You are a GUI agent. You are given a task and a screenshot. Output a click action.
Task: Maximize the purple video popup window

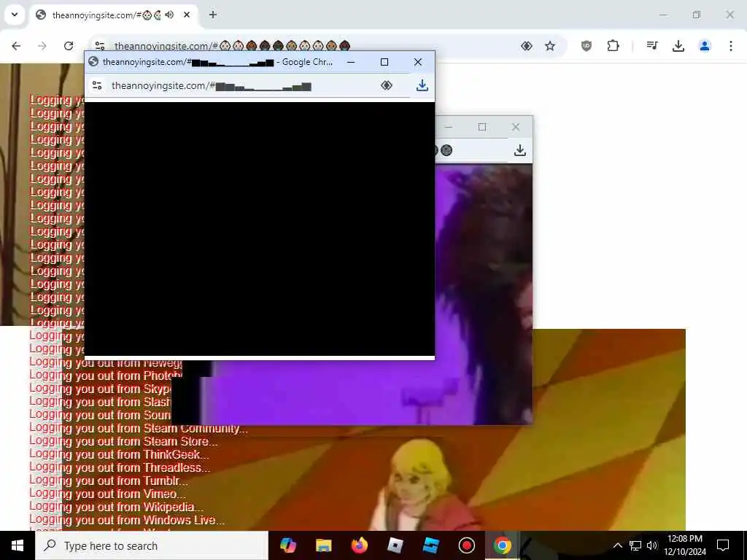click(x=482, y=127)
